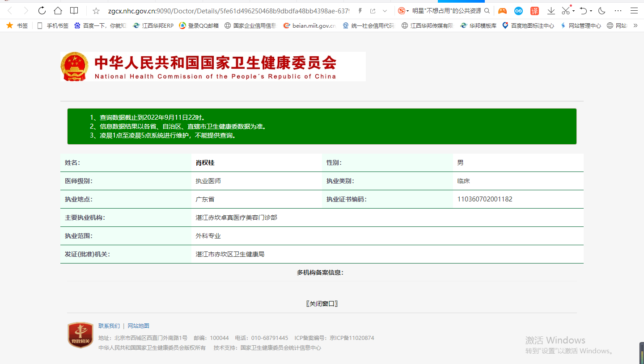Open the 登录QQ邮箱 bookmark
This screenshot has height=364, width=644.
click(199, 25)
